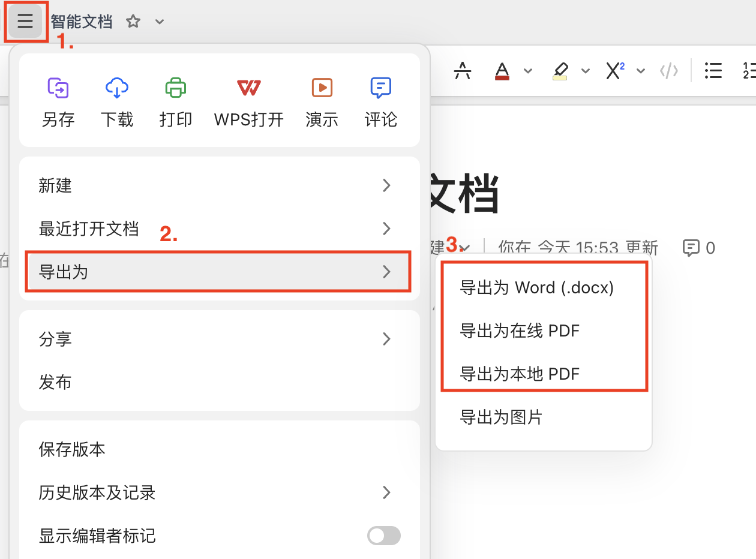Click the chevron on the 导出为 row
Screen dimensions: 756x559
[x=386, y=272]
